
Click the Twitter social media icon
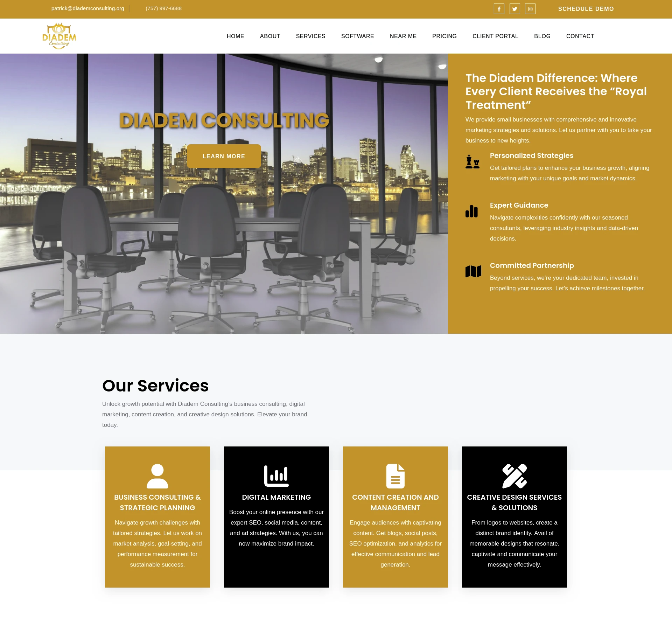[x=515, y=9]
